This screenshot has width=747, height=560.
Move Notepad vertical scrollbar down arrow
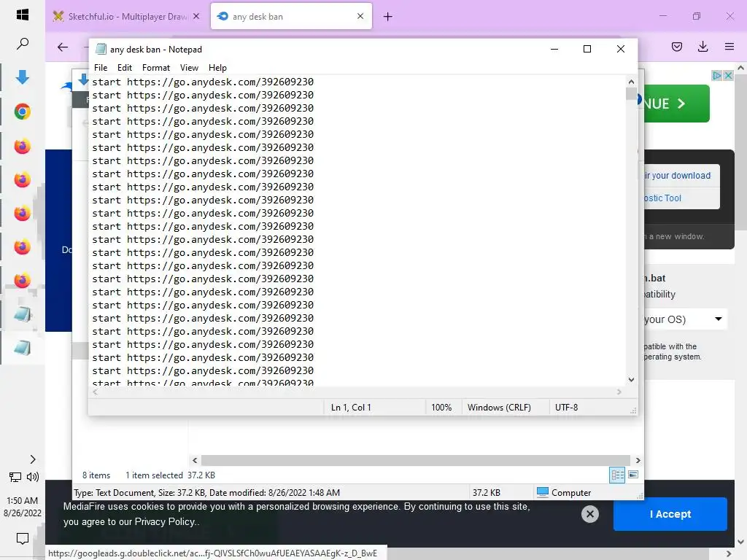tap(631, 379)
